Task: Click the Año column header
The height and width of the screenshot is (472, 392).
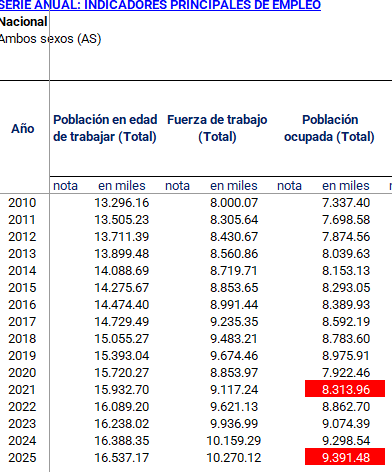Action: pos(23,128)
